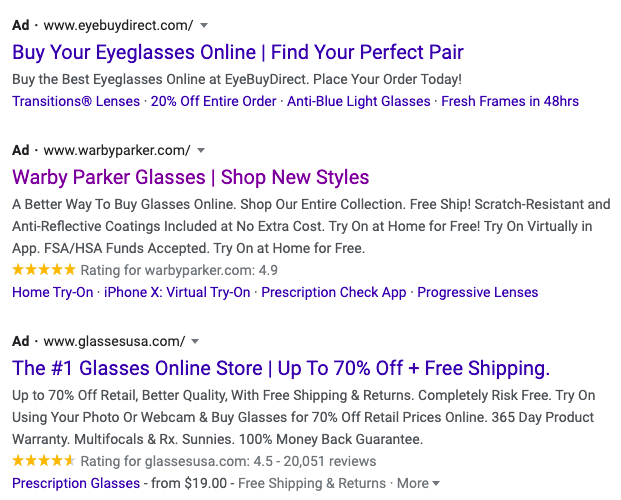The width and height of the screenshot is (621, 500).
Task: Open the Prescription Glasses link from $19.00
Action: (76, 483)
